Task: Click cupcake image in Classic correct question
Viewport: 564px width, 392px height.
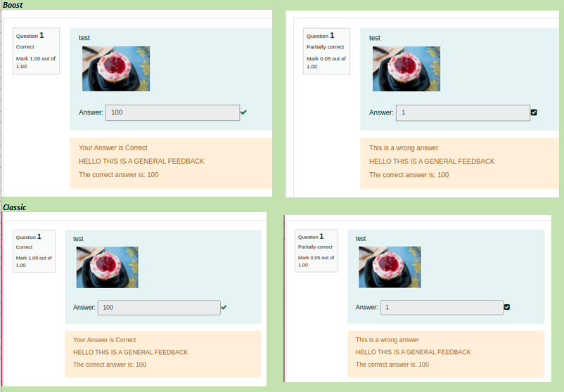Action: [x=107, y=268]
